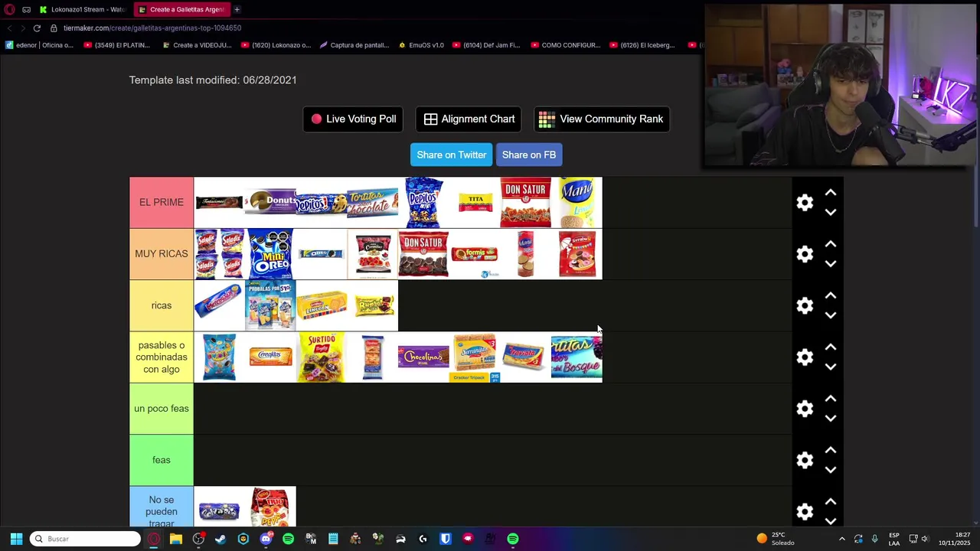
Task: Move pasables row up
Action: click(831, 347)
